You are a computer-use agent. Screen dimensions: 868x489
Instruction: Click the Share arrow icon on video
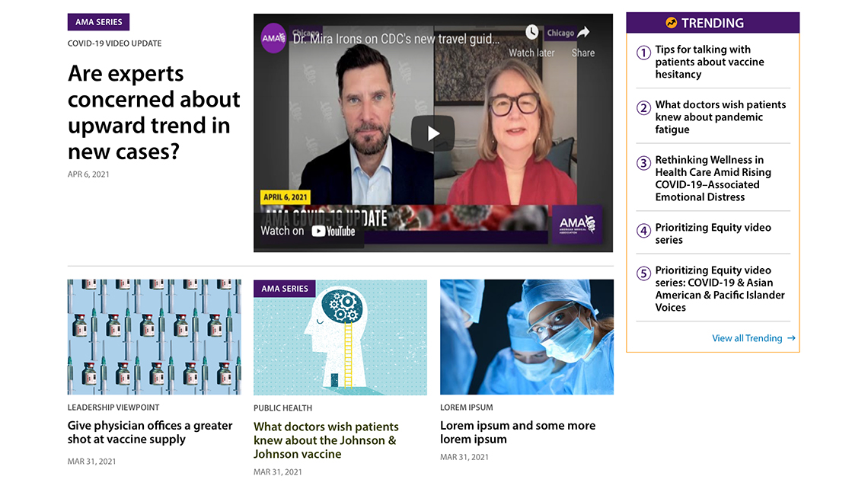[583, 32]
